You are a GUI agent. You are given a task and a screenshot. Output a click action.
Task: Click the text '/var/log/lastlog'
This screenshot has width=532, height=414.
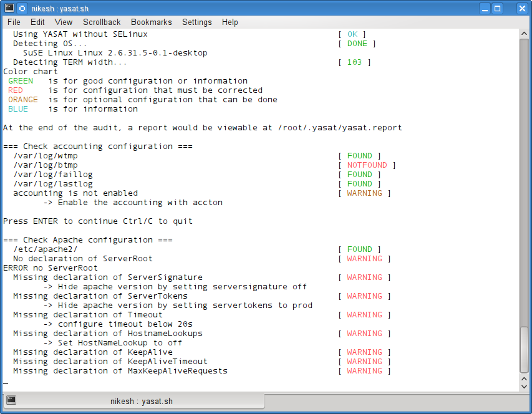pyautogui.click(x=53, y=184)
